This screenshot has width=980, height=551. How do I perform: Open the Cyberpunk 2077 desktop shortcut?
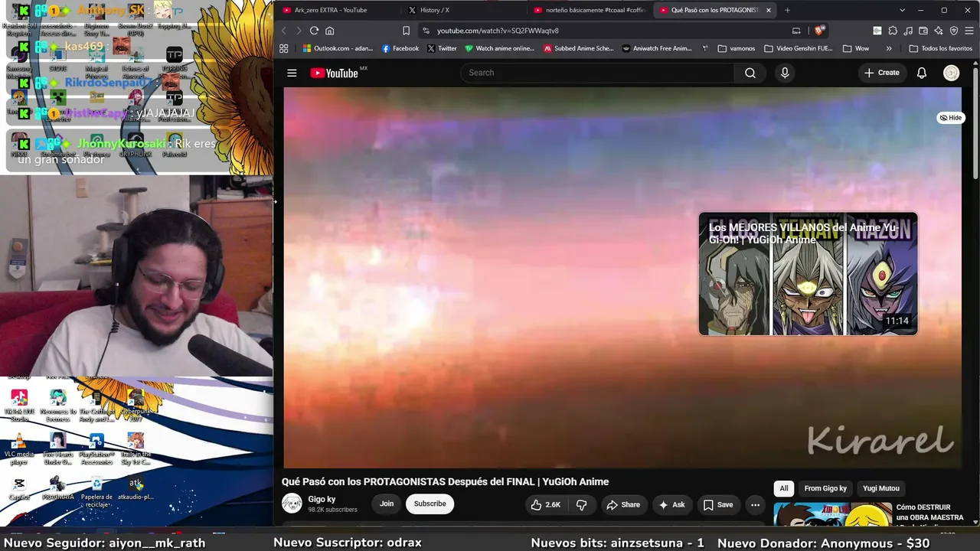tap(136, 406)
